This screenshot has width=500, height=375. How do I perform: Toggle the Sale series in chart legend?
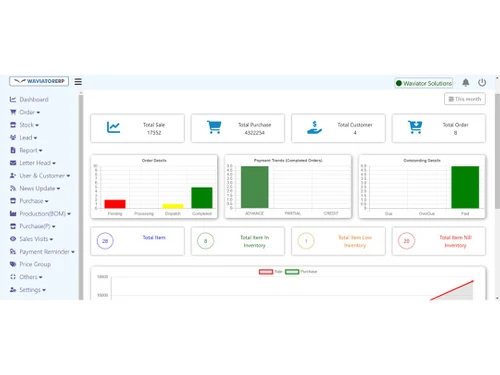click(271, 272)
